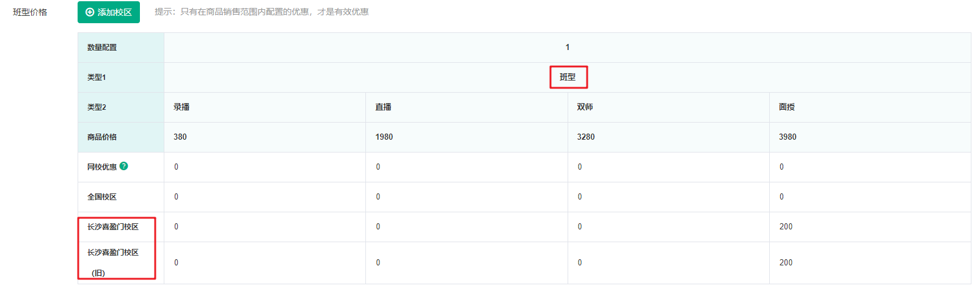This screenshot has width=980, height=291.
Task: Click the plus icon in 添加校区 button
Action: coord(90,12)
